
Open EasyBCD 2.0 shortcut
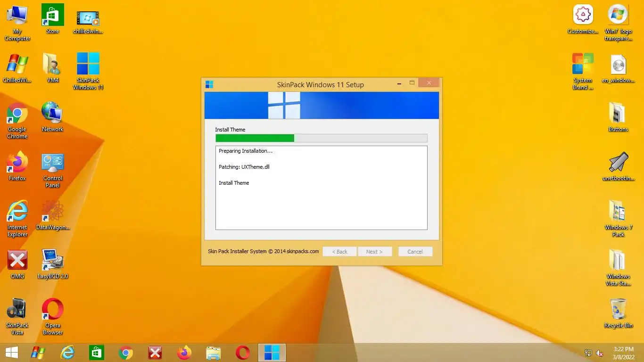(x=52, y=264)
